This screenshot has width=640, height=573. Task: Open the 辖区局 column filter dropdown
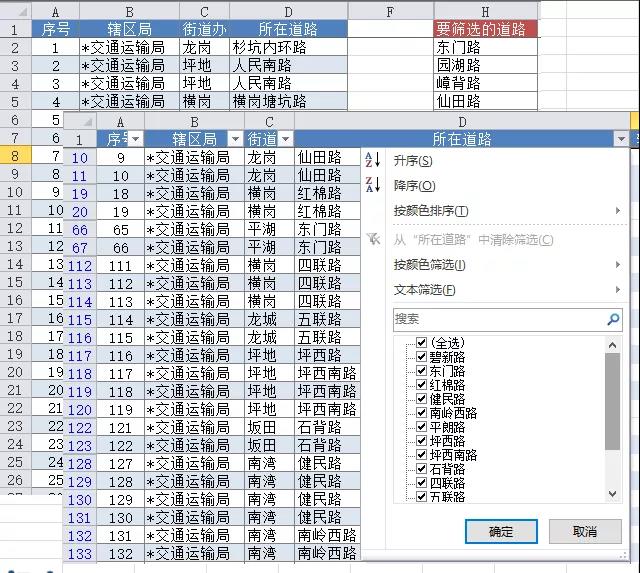coord(236,139)
